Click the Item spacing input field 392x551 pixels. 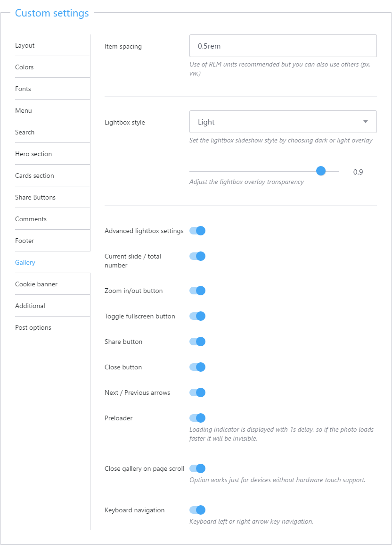click(283, 46)
